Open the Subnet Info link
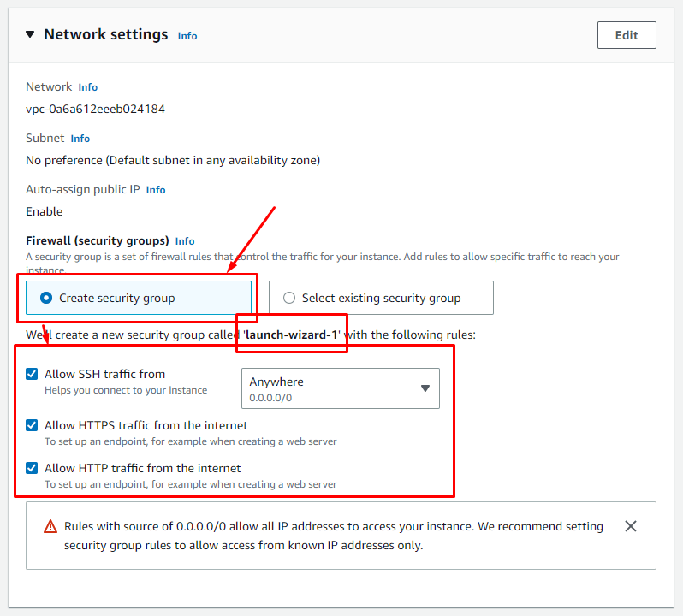683x616 pixels. [x=80, y=139]
